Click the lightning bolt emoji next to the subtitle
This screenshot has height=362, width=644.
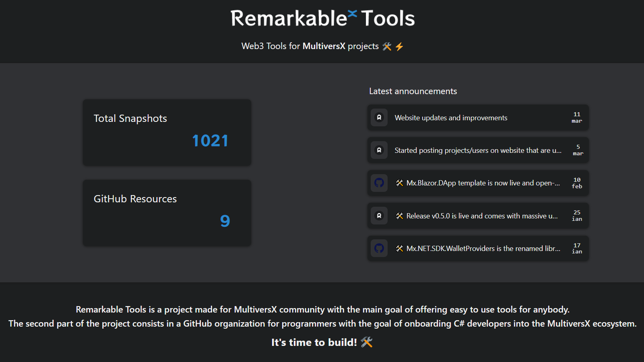tap(398, 46)
